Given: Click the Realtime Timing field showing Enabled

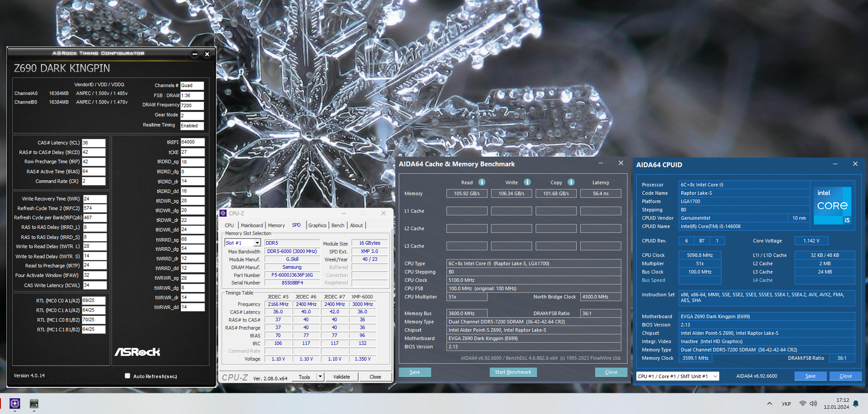Looking at the screenshot, I should coord(192,126).
